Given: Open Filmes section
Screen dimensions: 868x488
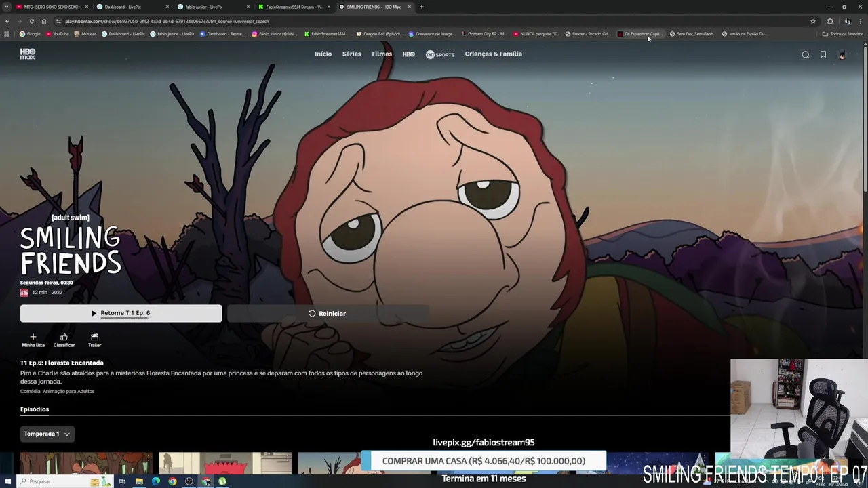Looking at the screenshot, I should [x=382, y=54].
